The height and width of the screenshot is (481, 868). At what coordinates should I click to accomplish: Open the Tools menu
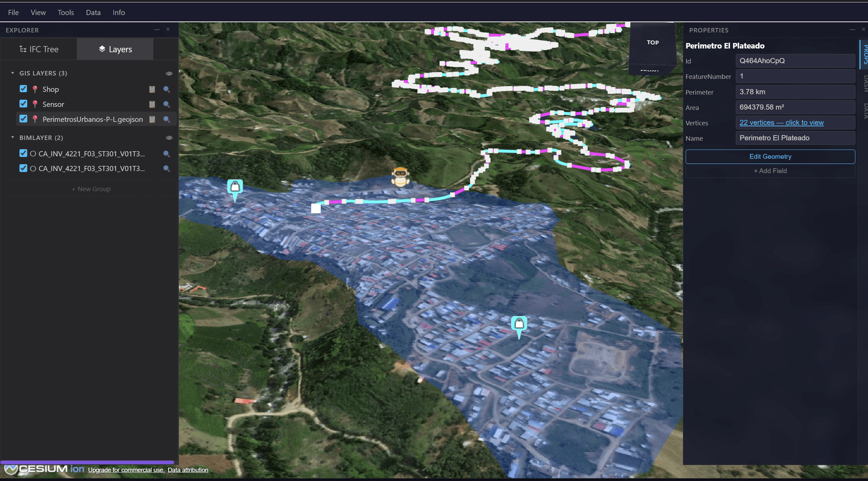point(66,12)
